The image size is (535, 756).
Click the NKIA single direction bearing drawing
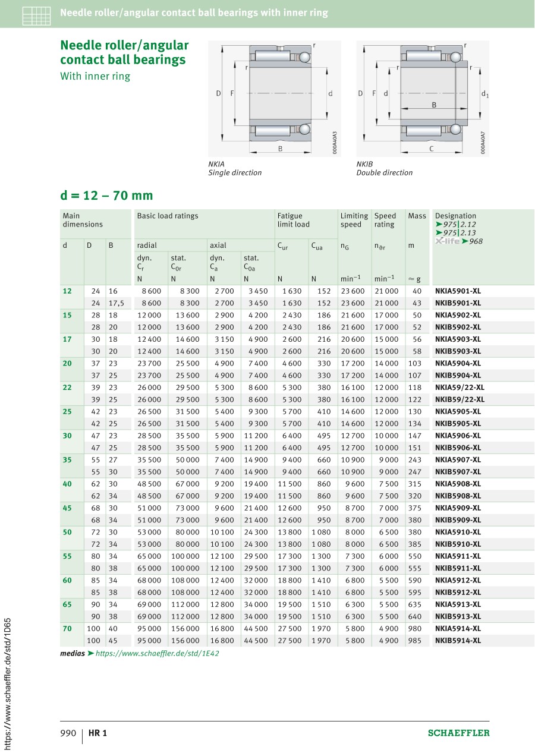[x=274, y=98]
